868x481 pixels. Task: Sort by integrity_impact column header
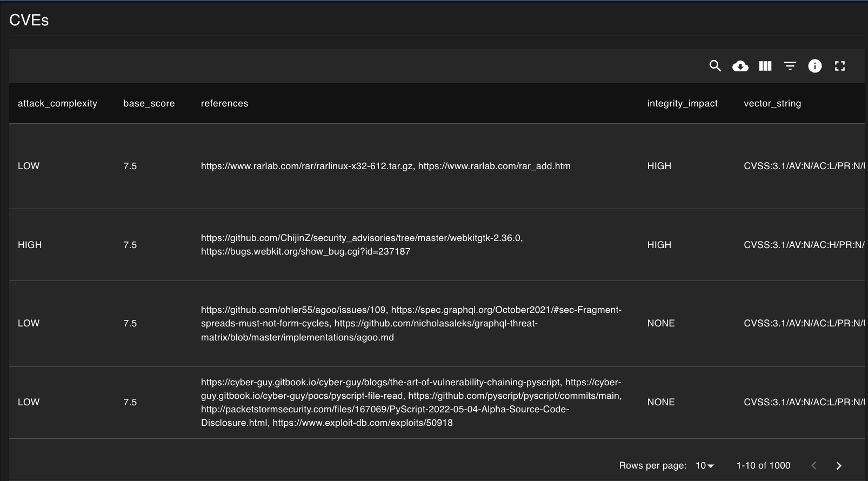click(x=682, y=103)
